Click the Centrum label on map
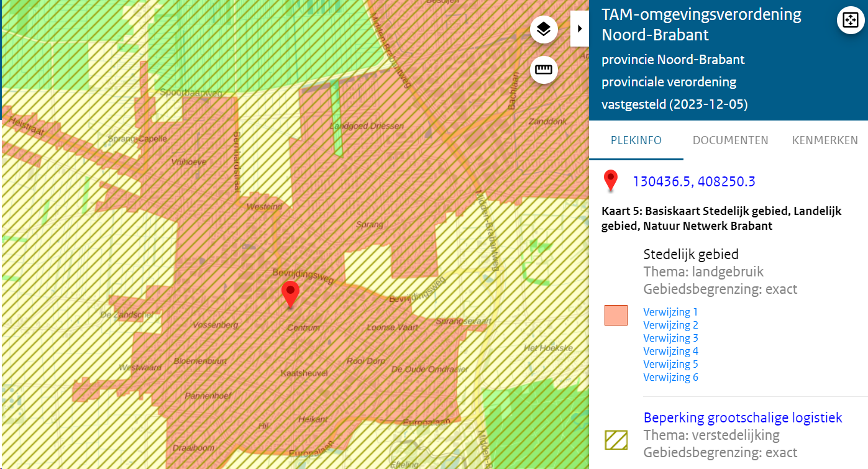 pos(303,327)
